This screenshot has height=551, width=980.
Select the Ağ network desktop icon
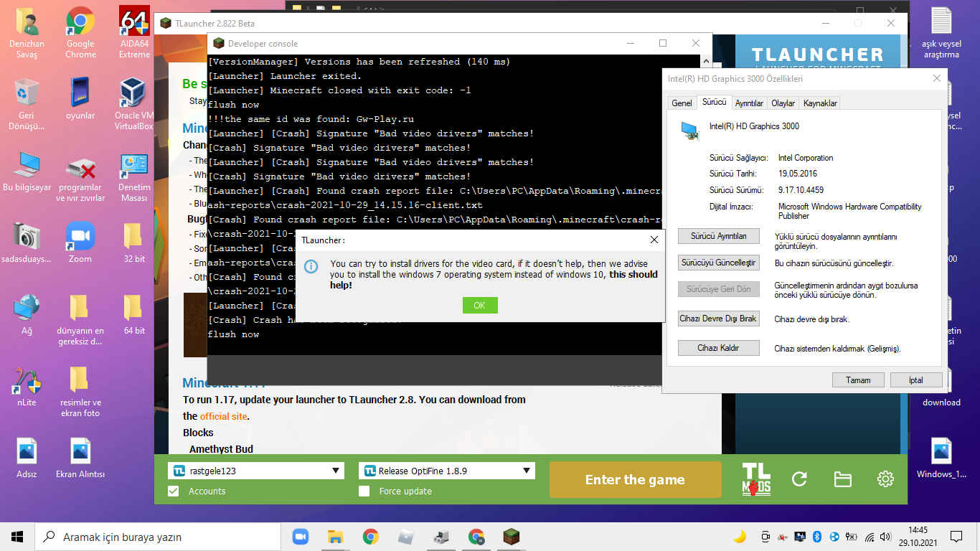(27, 314)
